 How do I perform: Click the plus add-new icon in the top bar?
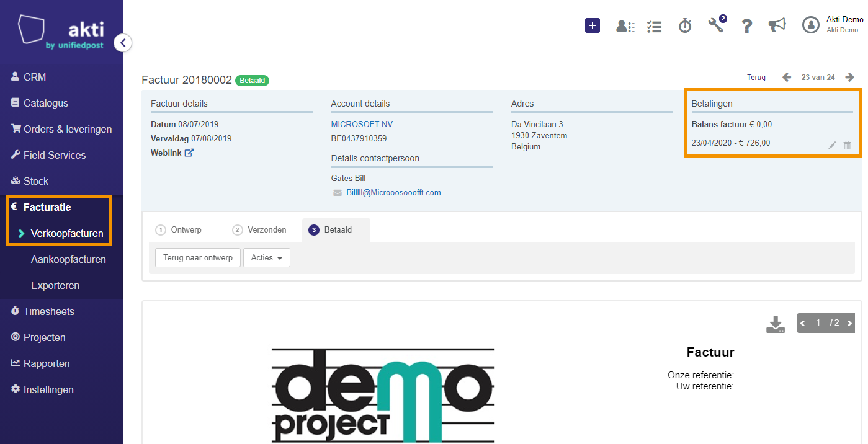click(x=593, y=25)
